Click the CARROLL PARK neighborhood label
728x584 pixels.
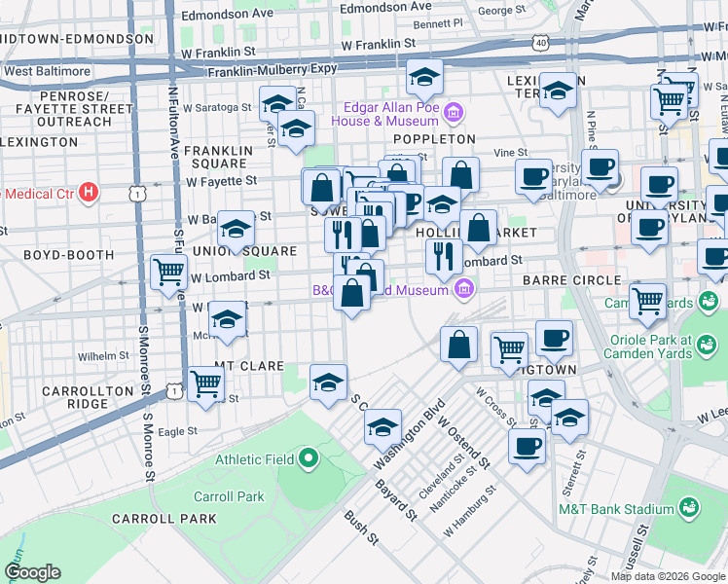coord(164,519)
